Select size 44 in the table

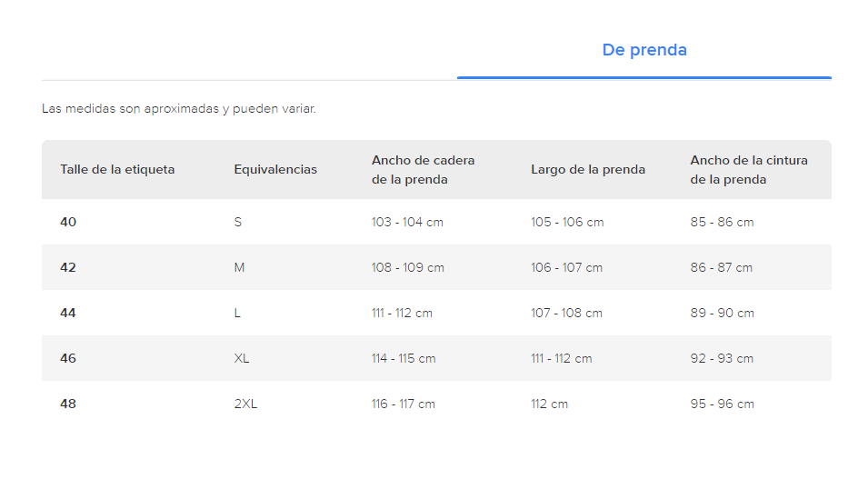(x=68, y=313)
